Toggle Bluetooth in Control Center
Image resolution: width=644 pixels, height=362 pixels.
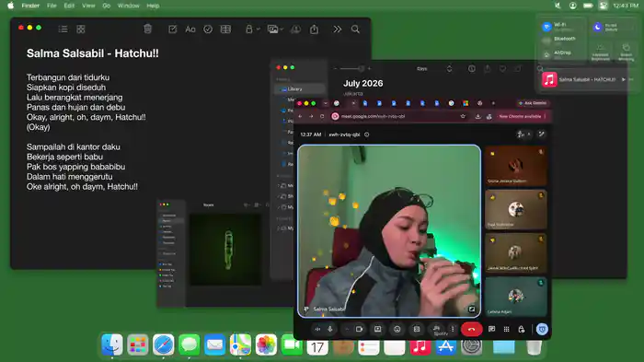point(546,41)
